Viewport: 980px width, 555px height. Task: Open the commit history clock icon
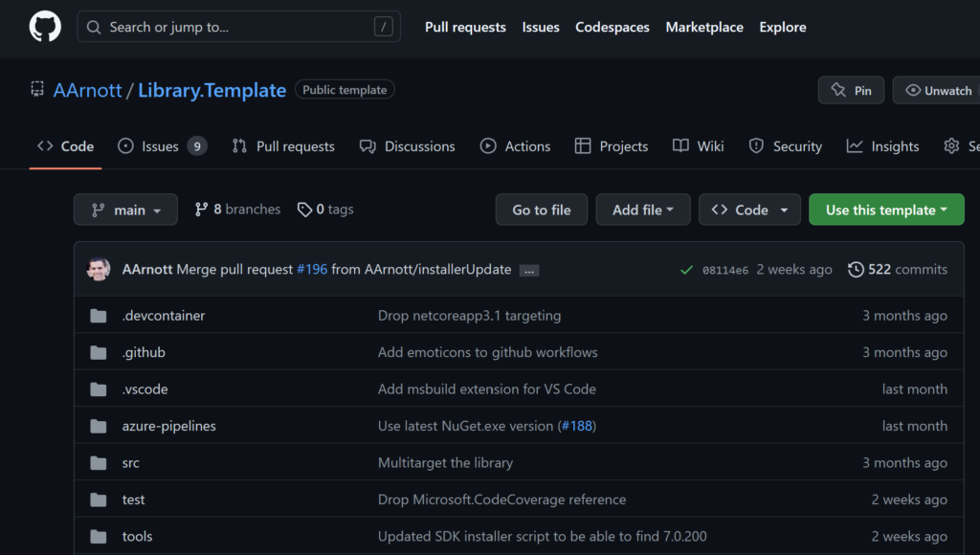(857, 269)
